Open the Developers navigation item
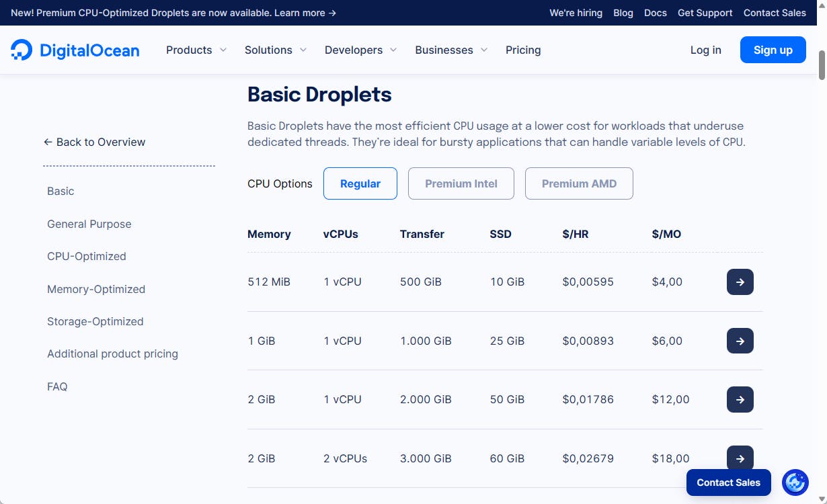The height and width of the screenshot is (504, 827). [354, 50]
